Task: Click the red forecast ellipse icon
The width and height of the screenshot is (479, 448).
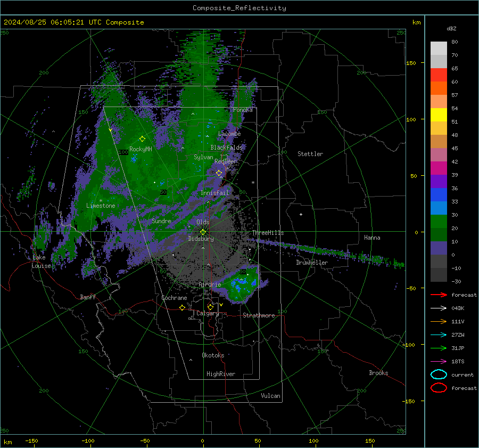Action: 439,388
